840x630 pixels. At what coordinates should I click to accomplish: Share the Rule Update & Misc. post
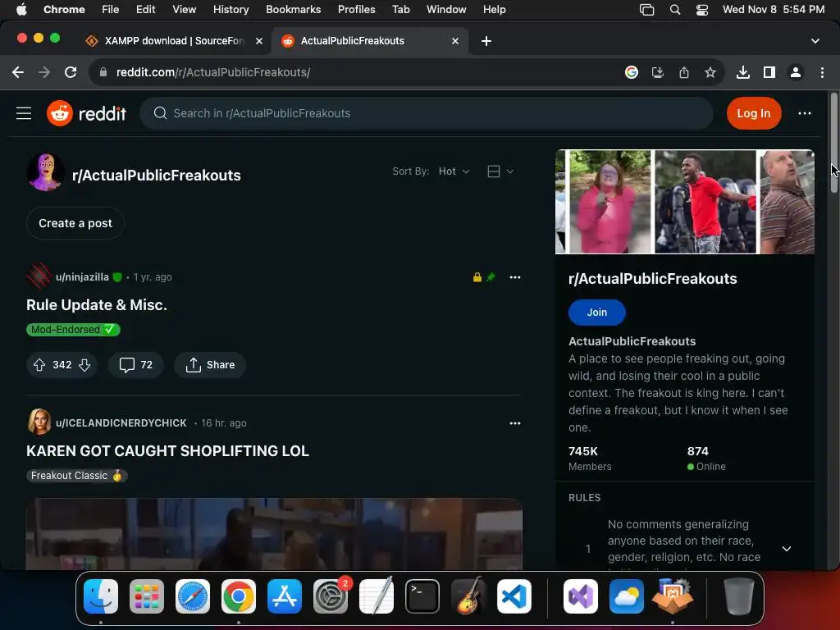pyautogui.click(x=209, y=365)
